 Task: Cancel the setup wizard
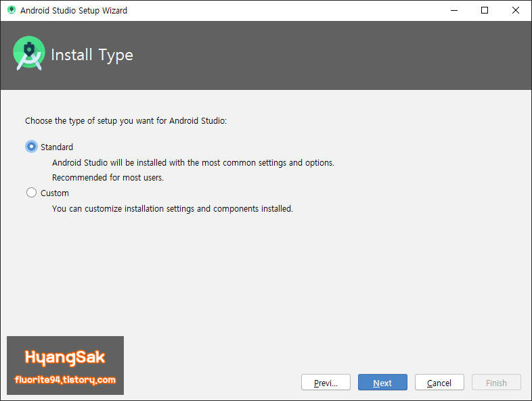click(x=439, y=382)
